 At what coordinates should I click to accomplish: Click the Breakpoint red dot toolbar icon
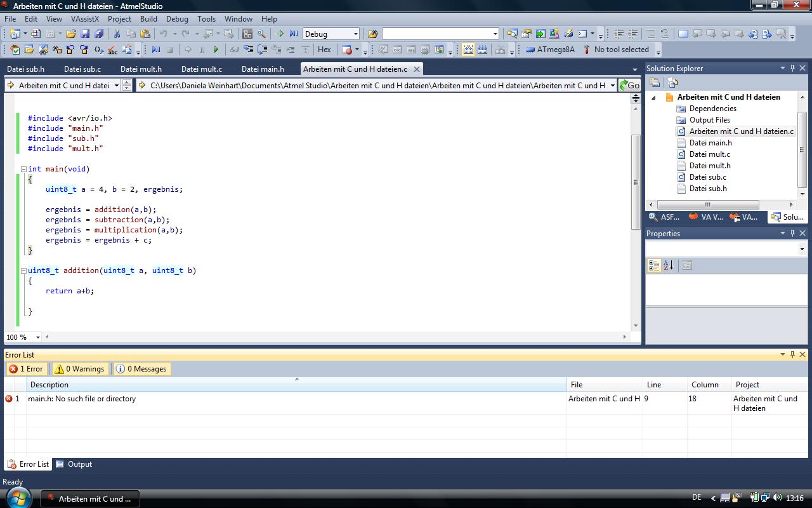tap(347, 50)
